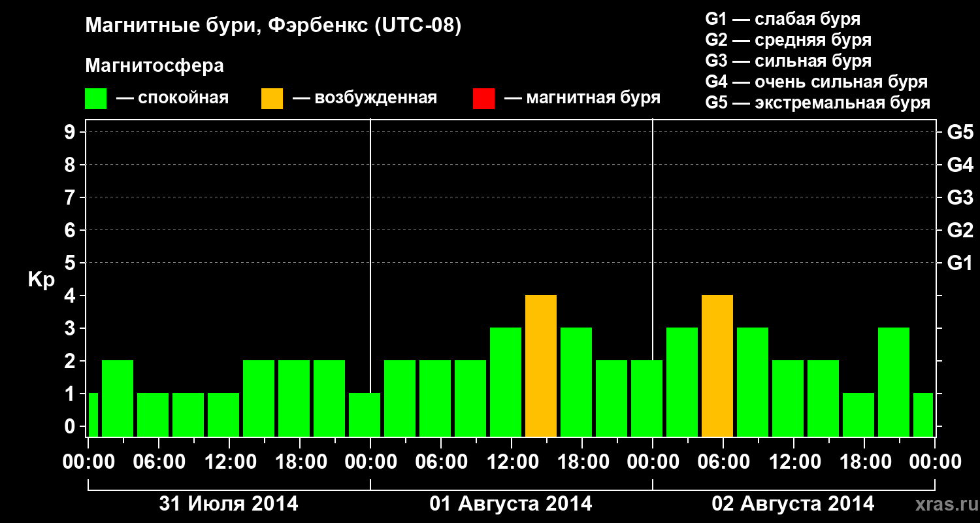Click the orange 'возбужденная' legend swatch
This screenshot has width=980, height=523.
pyautogui.click(x=272, y=99)
